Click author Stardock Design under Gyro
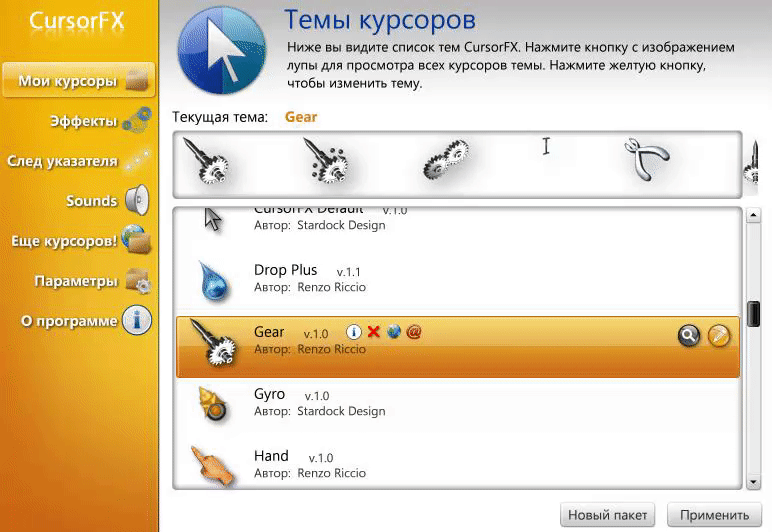The width and height of the screenshot is (772, 532). click(x=341, y=411)
